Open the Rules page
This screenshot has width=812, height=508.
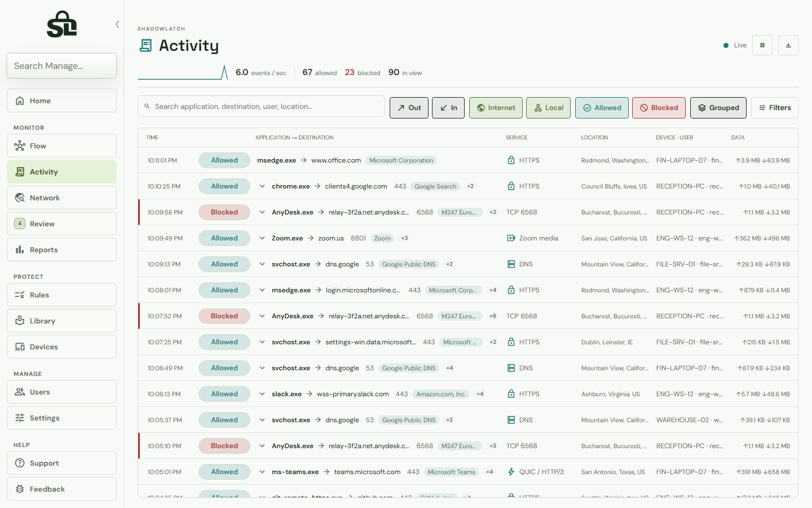62,295
